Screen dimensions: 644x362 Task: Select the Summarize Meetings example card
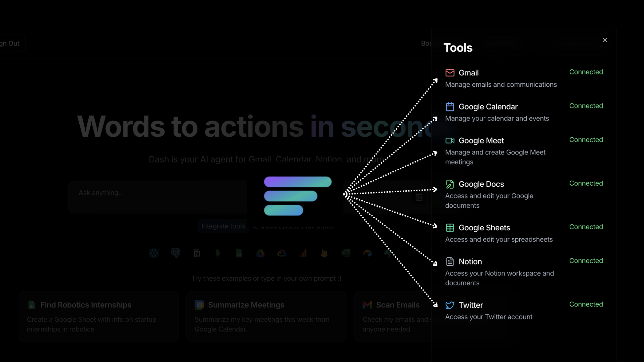click(x=266, y=316)
